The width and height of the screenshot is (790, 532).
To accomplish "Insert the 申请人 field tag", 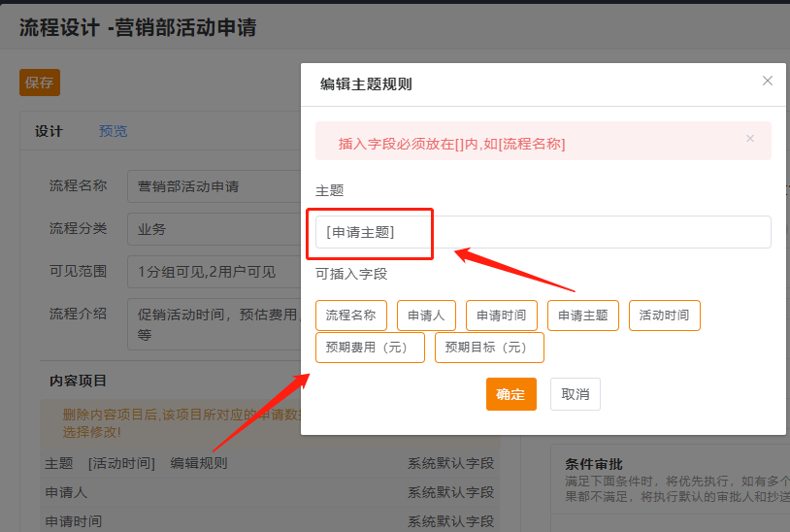I will point(425,316).
